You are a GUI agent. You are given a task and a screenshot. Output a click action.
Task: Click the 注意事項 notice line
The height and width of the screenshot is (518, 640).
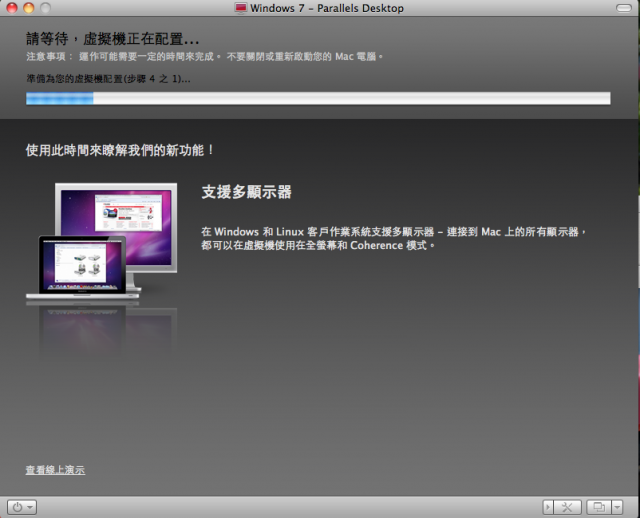click(x=205, y=56)
